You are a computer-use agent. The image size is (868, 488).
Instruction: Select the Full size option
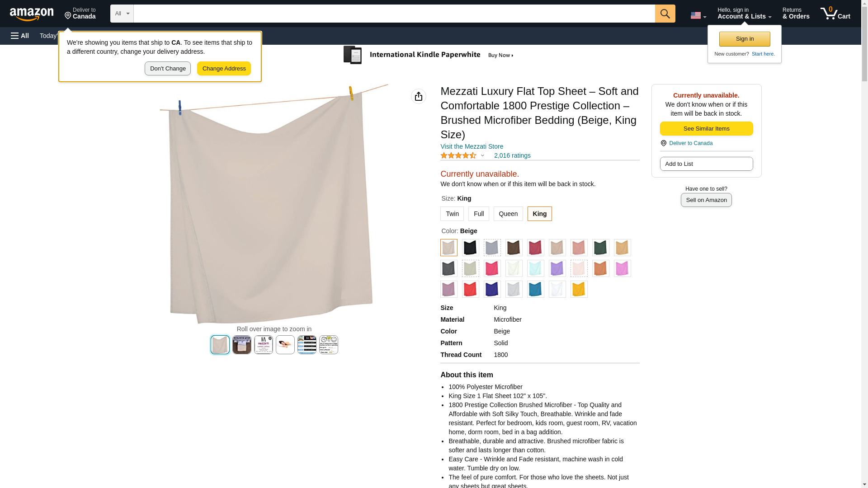point(478,214)
